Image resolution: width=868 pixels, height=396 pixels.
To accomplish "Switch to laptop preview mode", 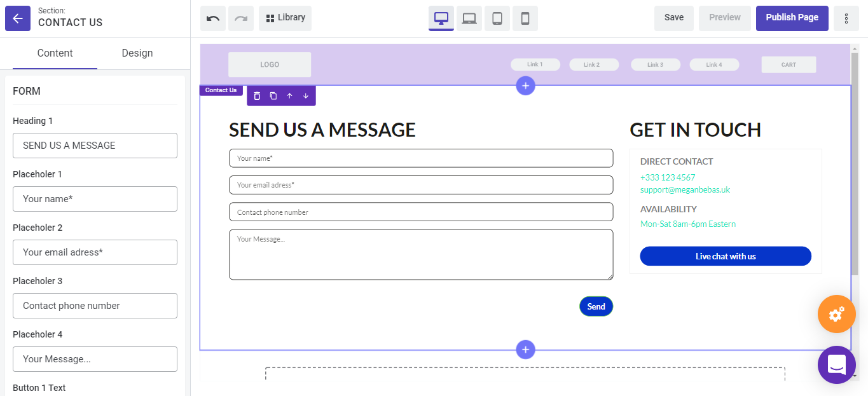I will 469,18.
